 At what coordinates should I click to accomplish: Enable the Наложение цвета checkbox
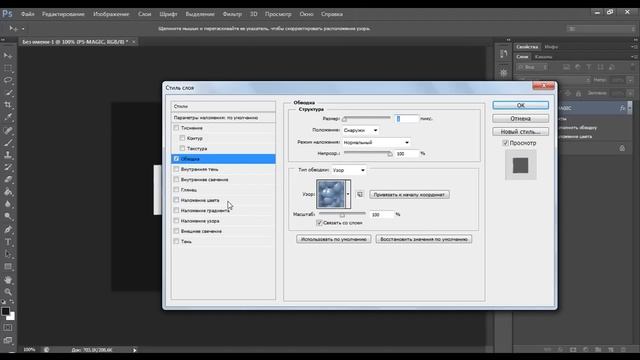pos(176,200)
